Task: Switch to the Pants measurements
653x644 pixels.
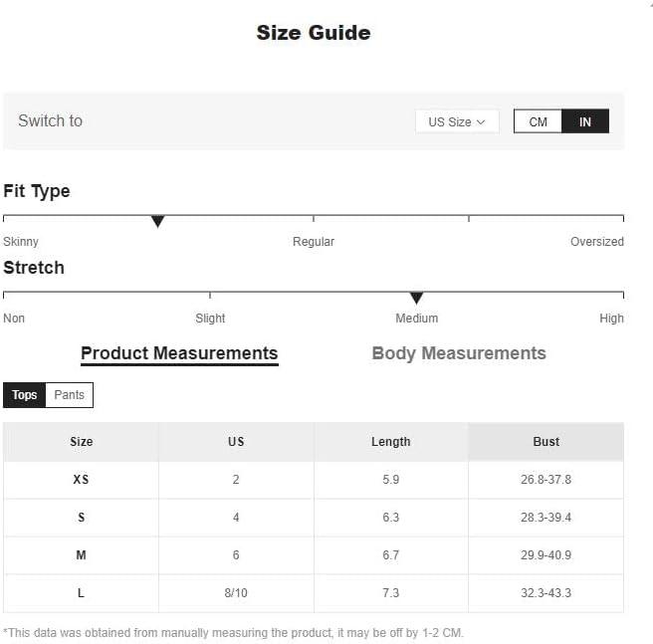Action: (x=69, y=394)
